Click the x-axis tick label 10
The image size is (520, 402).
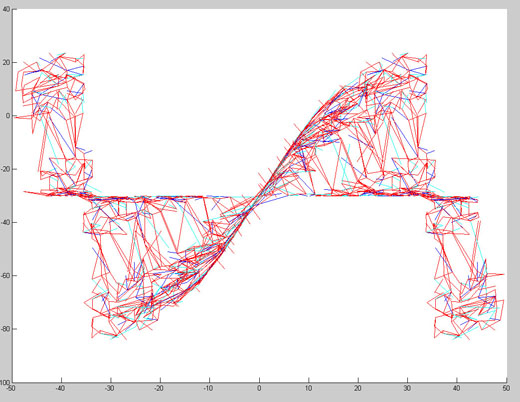tap(308, 388)
